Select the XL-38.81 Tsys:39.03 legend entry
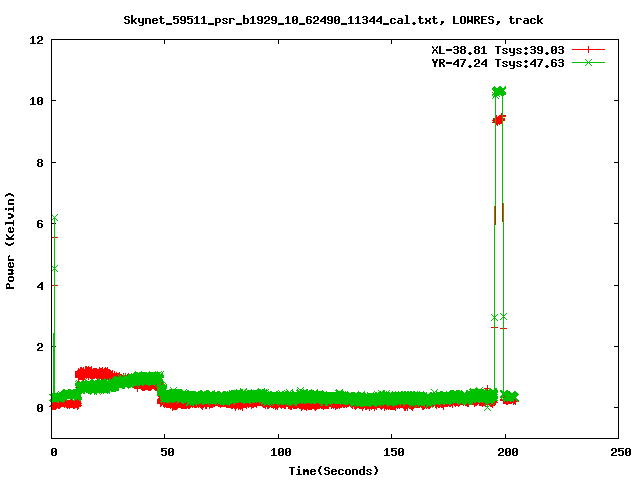This screenshot has height=480, width=640. point(498,50)
